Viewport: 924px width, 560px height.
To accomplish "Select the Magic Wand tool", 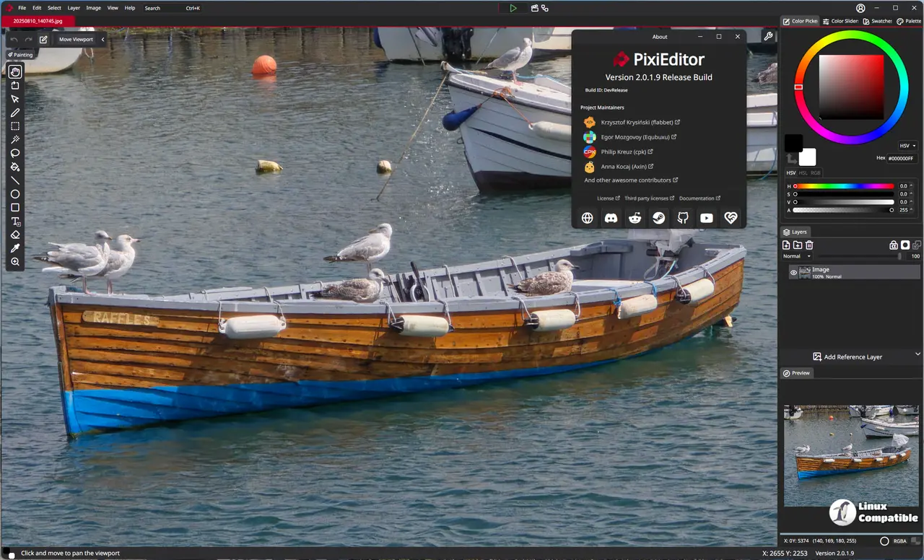I will 15,139.
